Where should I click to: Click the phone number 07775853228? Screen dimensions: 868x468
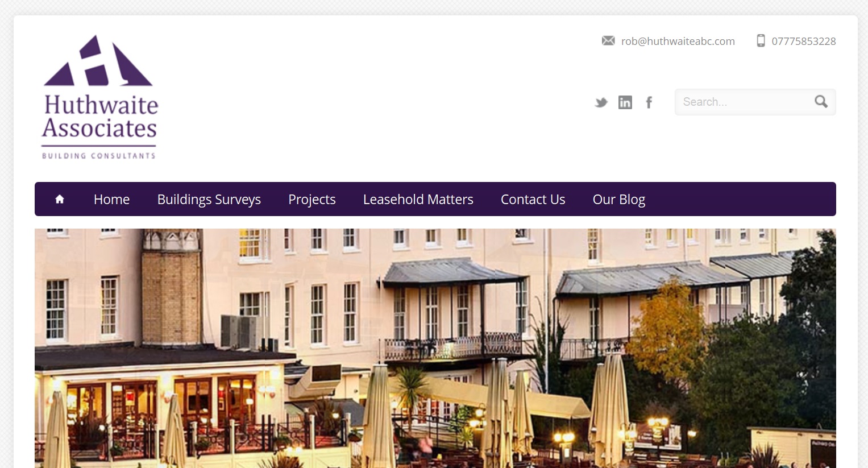(x=804, y=41)
